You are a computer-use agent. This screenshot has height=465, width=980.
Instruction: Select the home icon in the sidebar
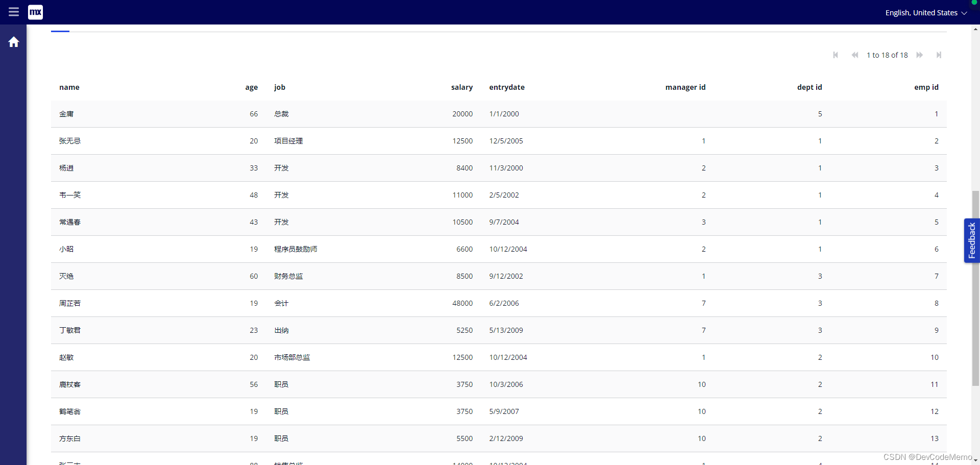[x=14, y=42]
